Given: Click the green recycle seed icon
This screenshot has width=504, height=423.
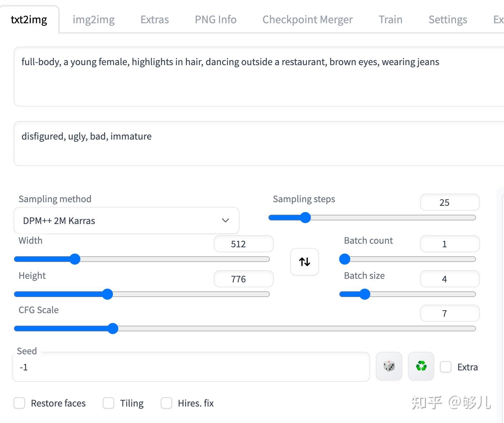Looking at the screenshot, I should coord(421,366).
